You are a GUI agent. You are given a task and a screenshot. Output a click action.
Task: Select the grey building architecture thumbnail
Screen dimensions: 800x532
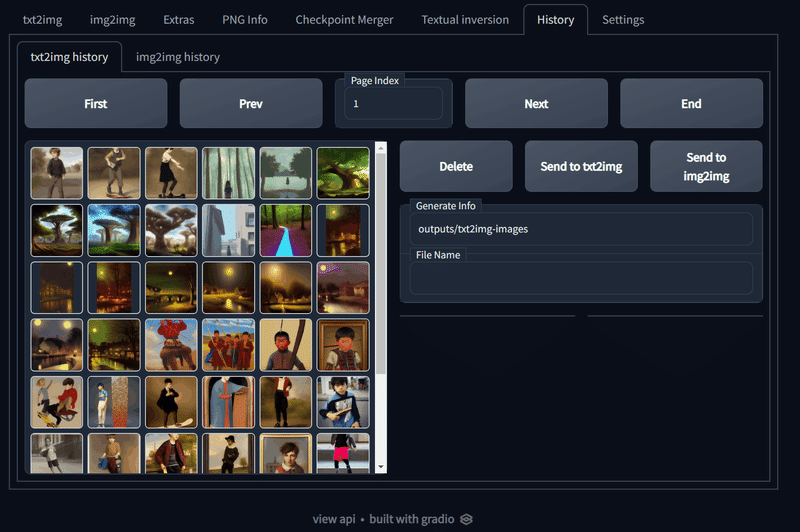coord(229,230)
